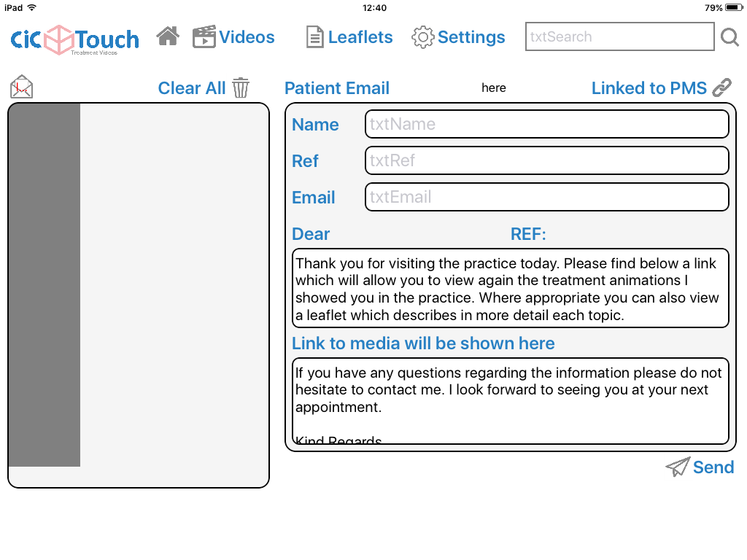Image resolution: width=747 pixels, height=560 pixels.
Task: Tap the Settings gear icon
Action: pos(422,37)
